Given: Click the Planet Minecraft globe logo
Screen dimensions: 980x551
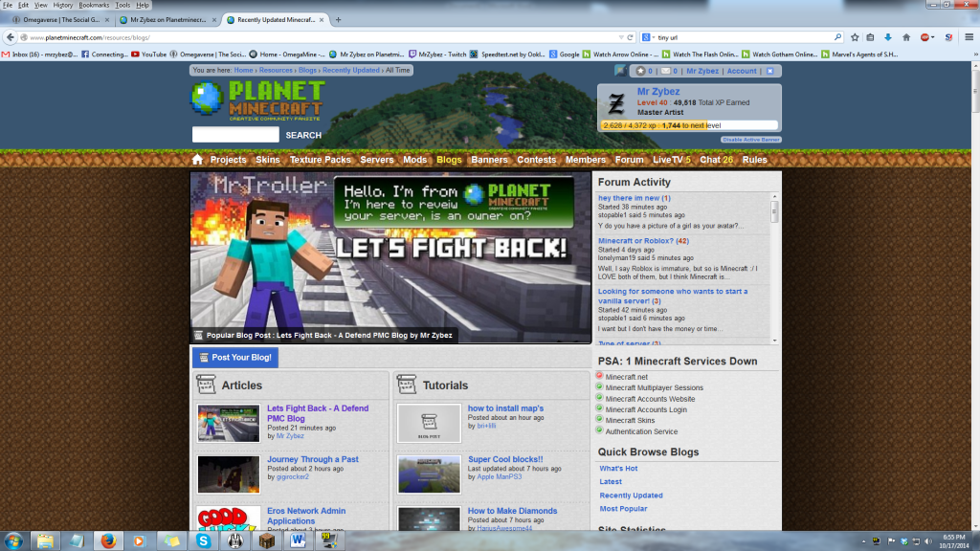Looking at the screenshot, I should 207,99.
